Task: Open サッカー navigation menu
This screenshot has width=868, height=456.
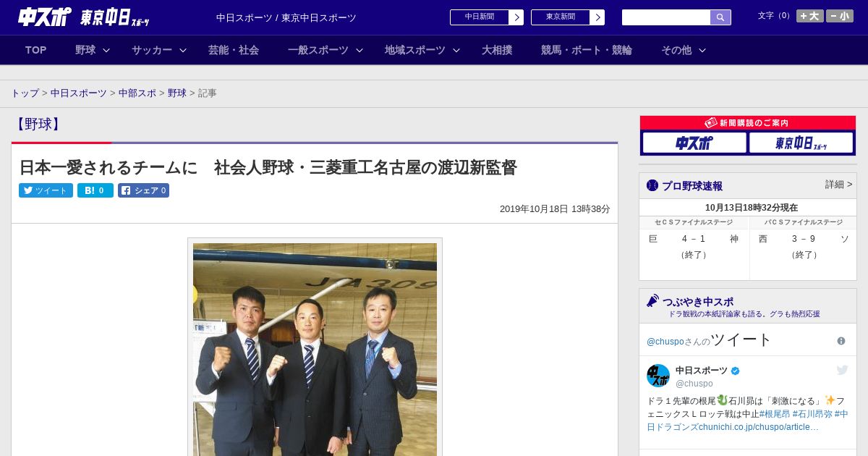Action: click(x=152, y=50)
